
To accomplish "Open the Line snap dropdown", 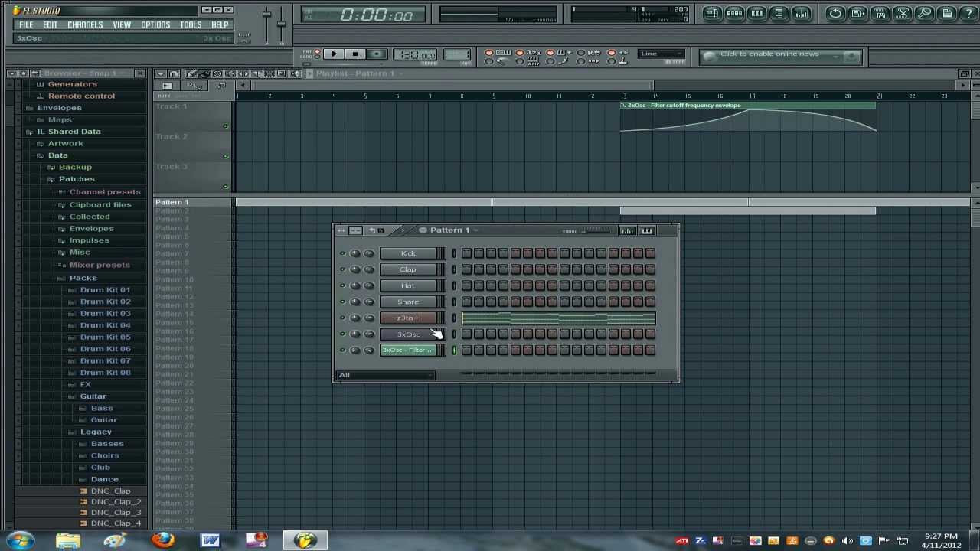I will tap(662, 54).
